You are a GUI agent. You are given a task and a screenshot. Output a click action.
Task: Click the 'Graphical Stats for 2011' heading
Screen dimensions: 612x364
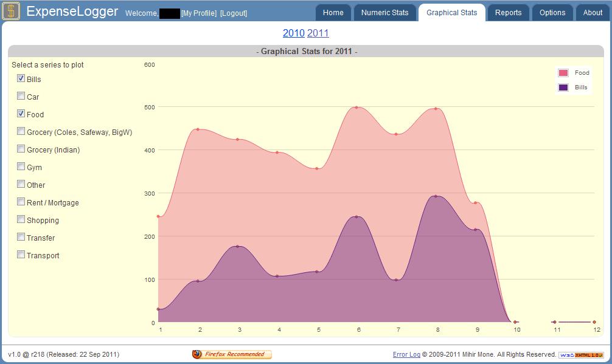307,52
